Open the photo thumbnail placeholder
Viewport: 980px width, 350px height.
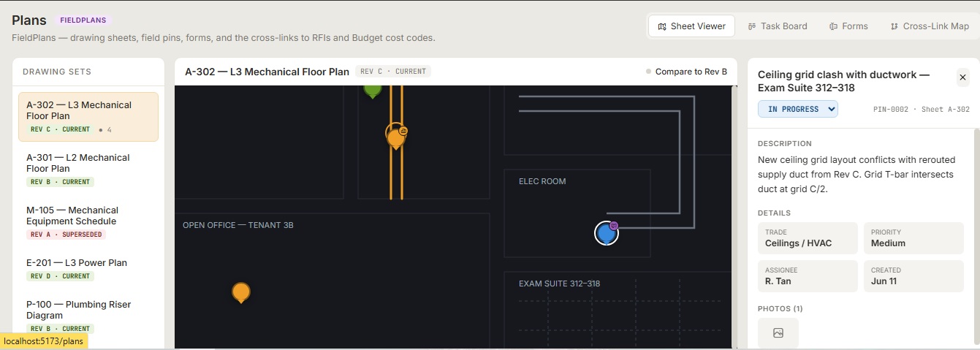(x=778, y=332)
